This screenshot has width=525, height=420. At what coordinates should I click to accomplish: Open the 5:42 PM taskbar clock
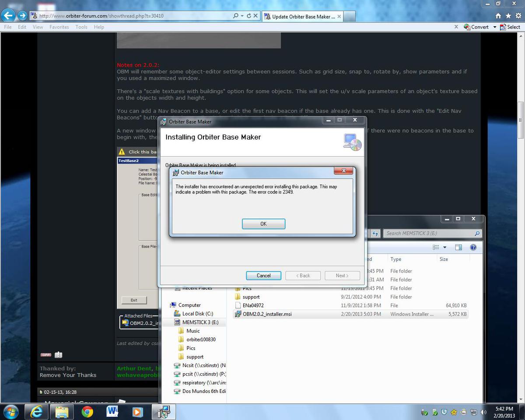coord(504,412)
